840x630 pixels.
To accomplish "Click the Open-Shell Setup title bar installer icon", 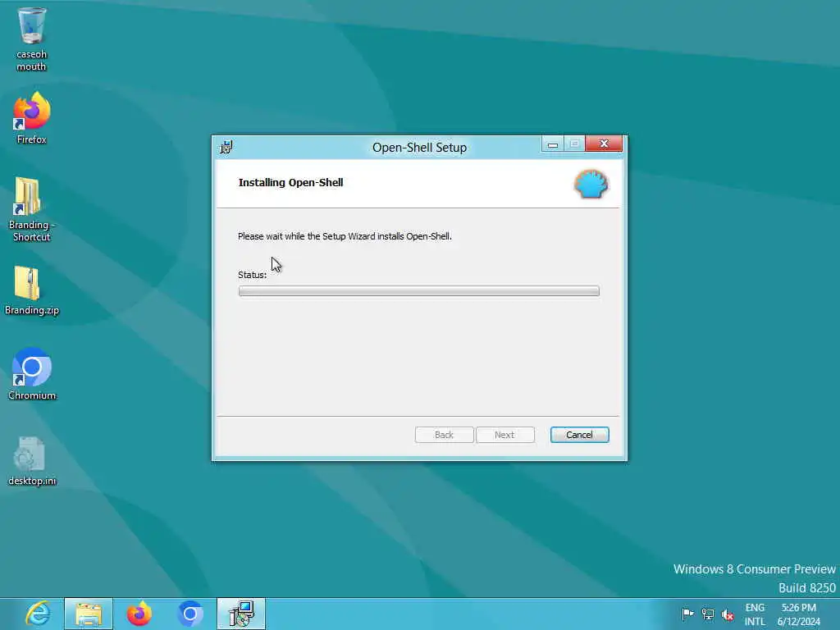I will coord(226,147).
